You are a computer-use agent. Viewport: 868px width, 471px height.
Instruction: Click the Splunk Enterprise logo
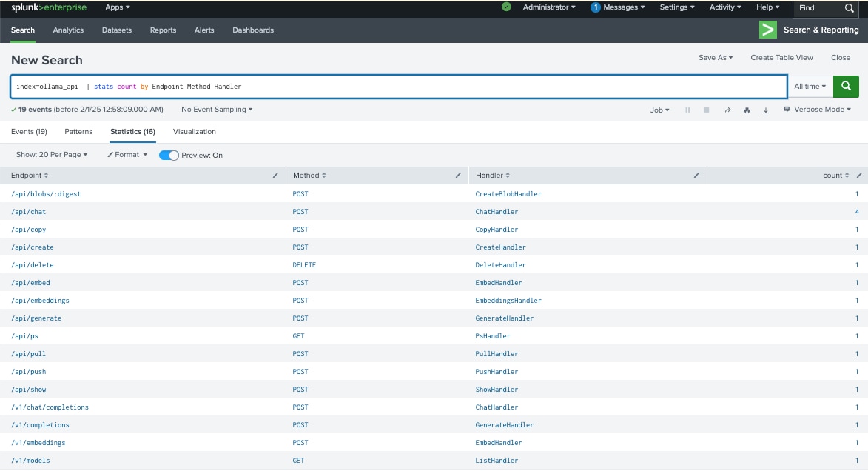(x=49, y=7)
